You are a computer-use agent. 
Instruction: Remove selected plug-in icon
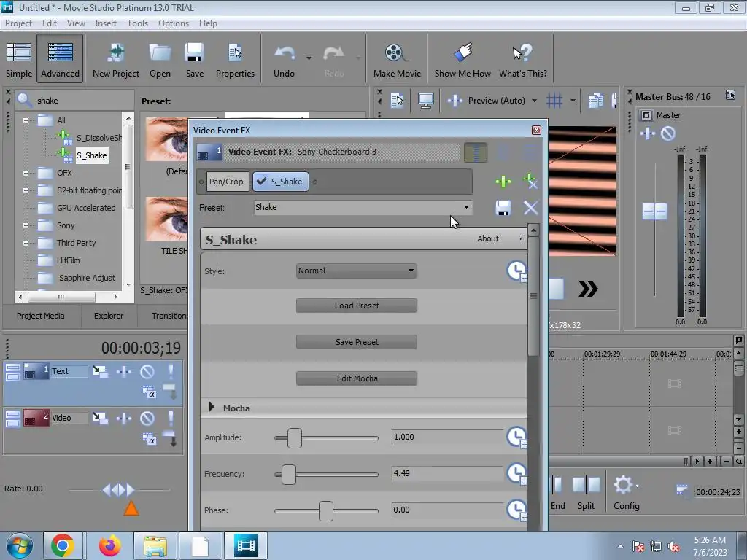coord(530,182)
